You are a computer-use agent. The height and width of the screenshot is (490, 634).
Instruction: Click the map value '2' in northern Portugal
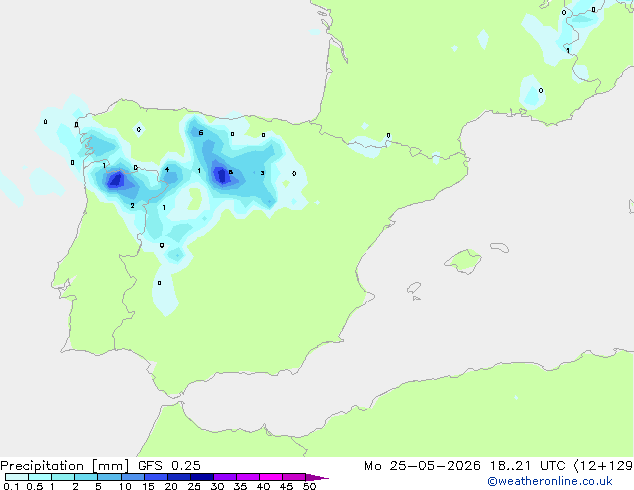[x=132, y=206]
